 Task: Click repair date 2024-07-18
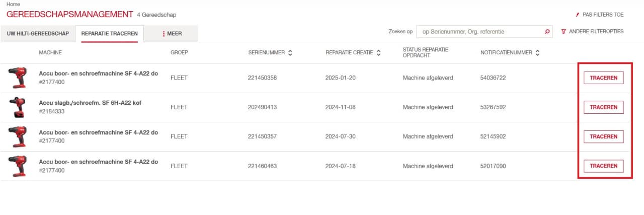(340, 166)
